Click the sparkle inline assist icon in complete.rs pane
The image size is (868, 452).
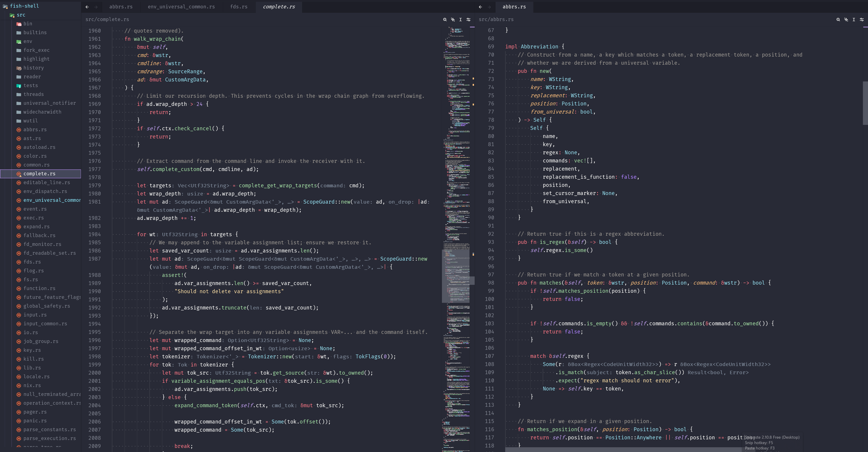[x=453, y=19]
